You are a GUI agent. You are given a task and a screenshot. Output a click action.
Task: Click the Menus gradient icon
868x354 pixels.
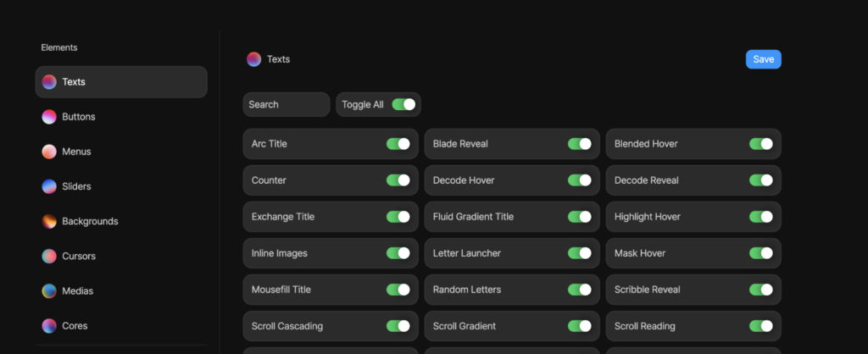[x=49, y=152]
